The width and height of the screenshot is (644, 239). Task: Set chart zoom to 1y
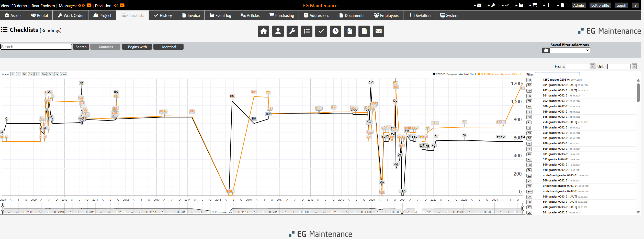tap(57, 74)
